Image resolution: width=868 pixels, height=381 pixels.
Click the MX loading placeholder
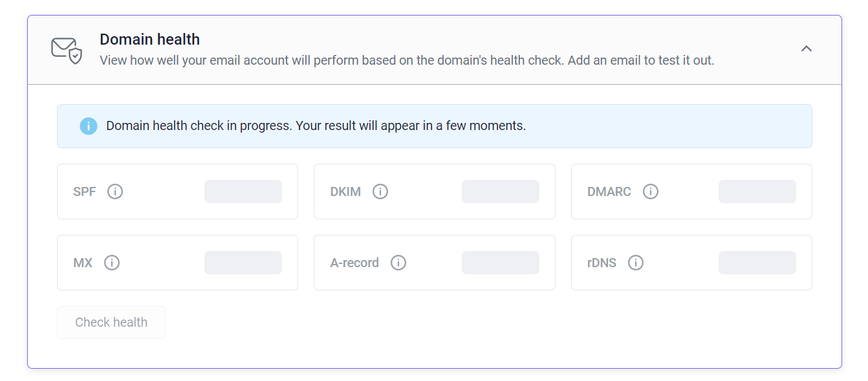243,263
